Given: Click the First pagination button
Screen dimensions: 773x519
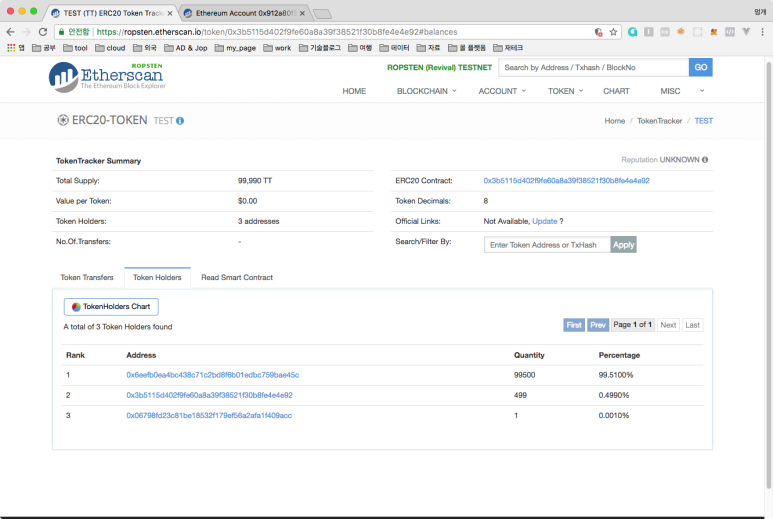Looking at the screenshot, I should coord(574,325).
